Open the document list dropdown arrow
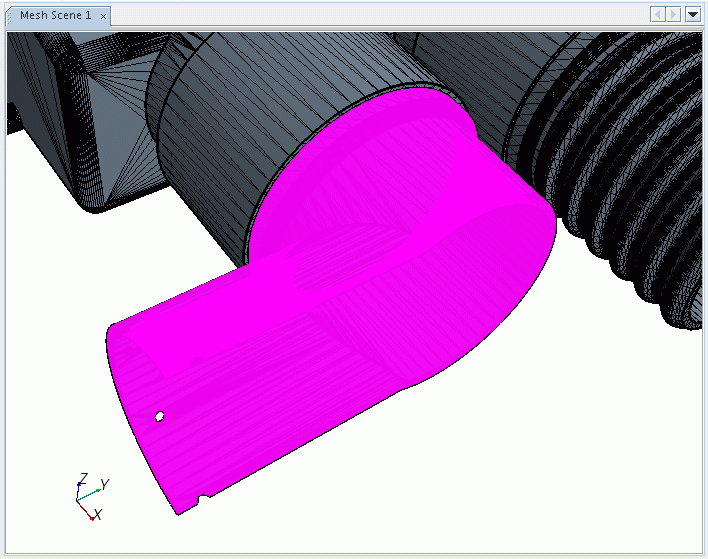The width and height of the screenshot is (708, 559). click(692, 15)
